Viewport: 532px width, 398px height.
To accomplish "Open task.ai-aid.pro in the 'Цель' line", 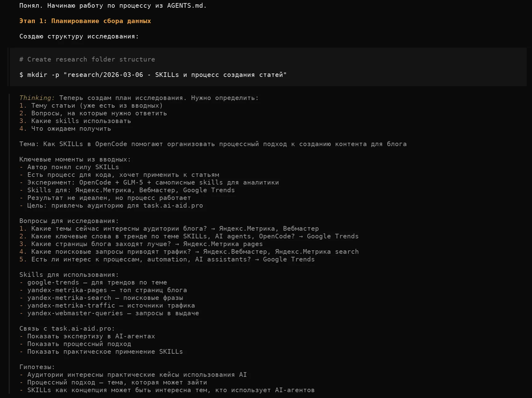I will coord(173,205).
